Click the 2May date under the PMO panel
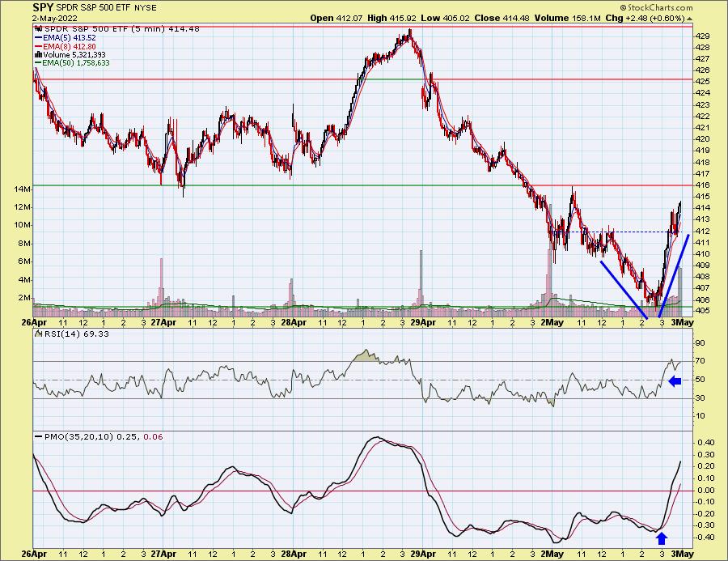 tap(552, 554)
